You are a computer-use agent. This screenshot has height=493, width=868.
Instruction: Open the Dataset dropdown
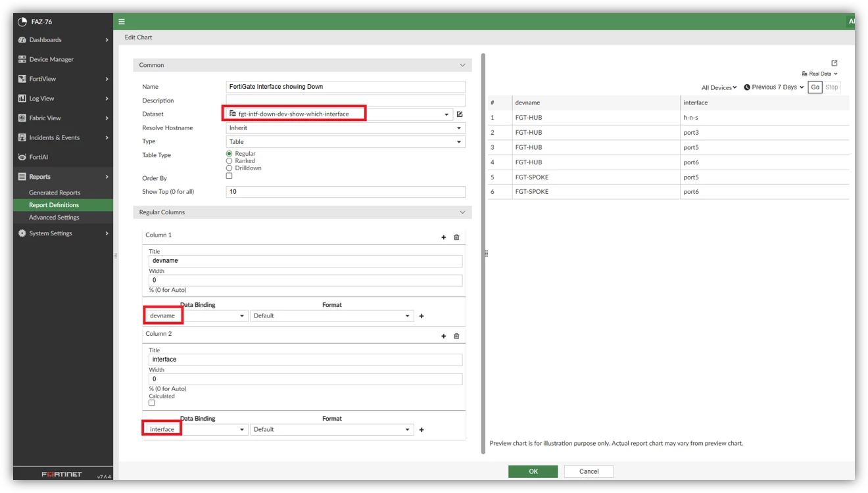click(339, 114)
